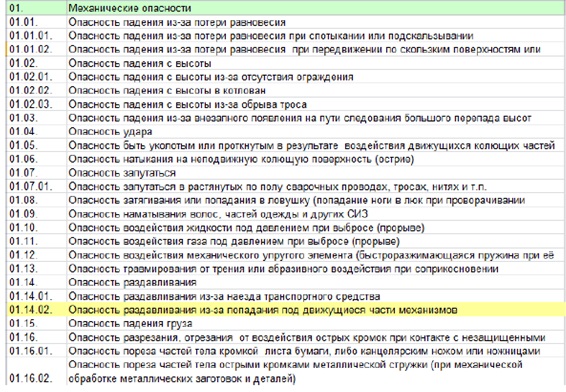Click the 'Опасность раздавливания' cell in row 01.14.
Screen dimensions: 566x392
click(x=316, y=282)
